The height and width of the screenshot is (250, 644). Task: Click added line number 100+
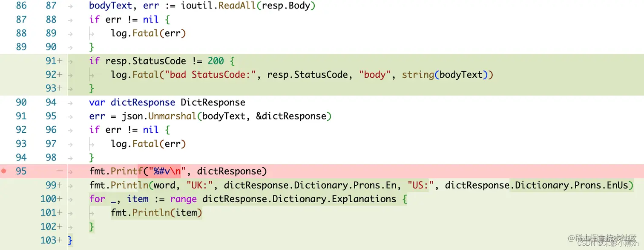click(51, 199)
